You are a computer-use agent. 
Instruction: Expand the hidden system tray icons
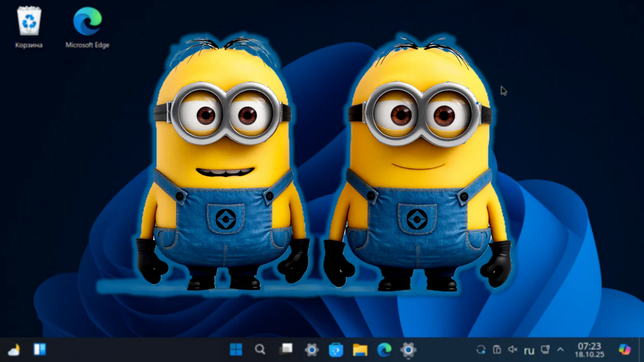tap(560, 350)
